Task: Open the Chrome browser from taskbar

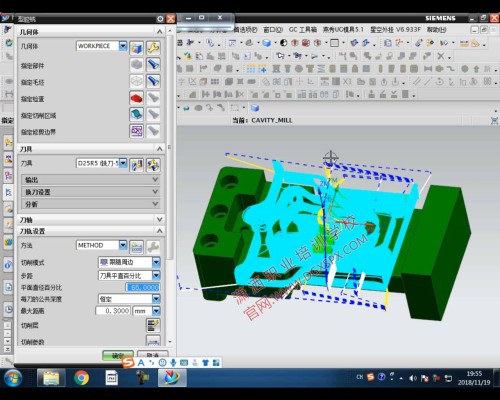Action: click(x=82, y=378)
